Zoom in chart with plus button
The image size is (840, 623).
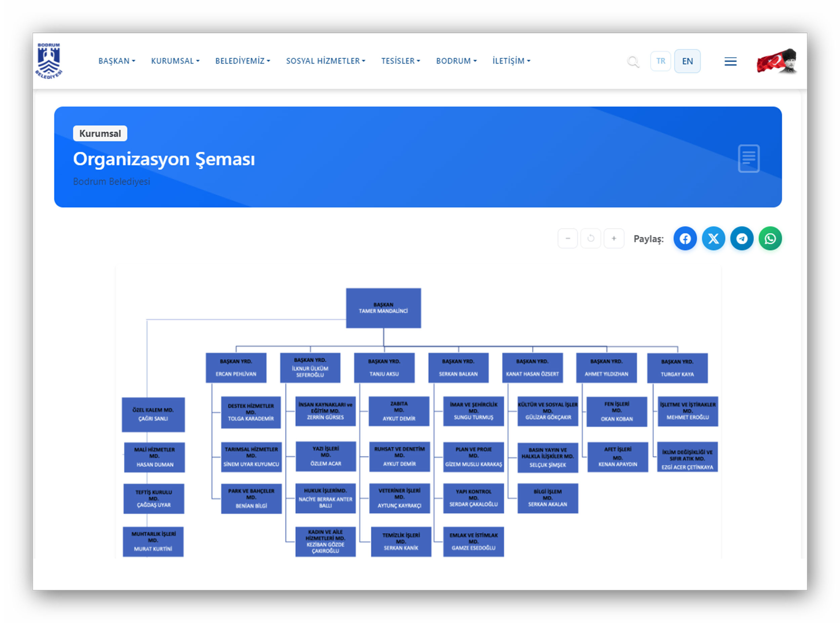coord(614,238)
